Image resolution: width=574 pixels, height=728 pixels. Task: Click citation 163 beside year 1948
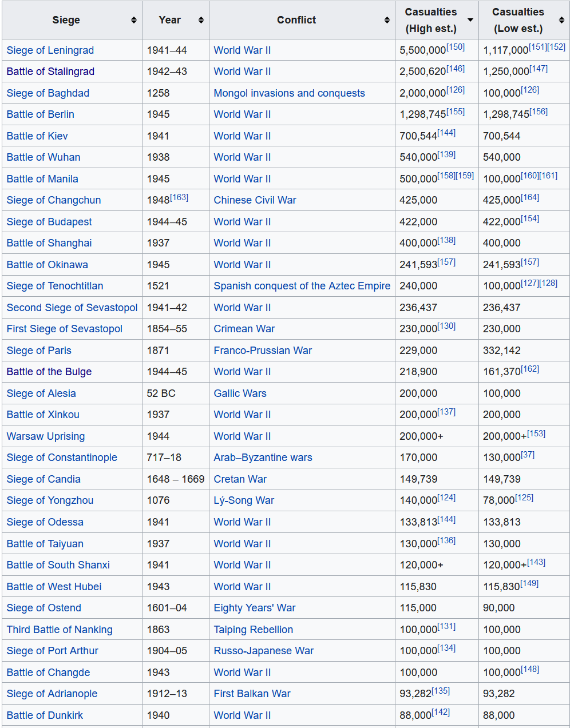179,197
